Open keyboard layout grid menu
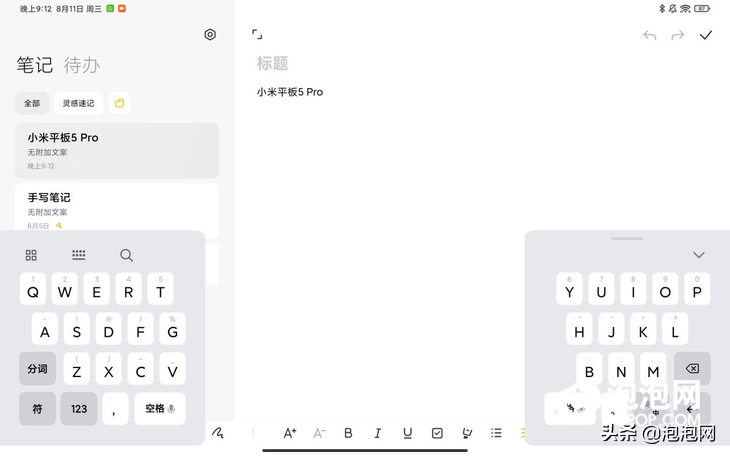730x456 pixels. coord(31,255)
